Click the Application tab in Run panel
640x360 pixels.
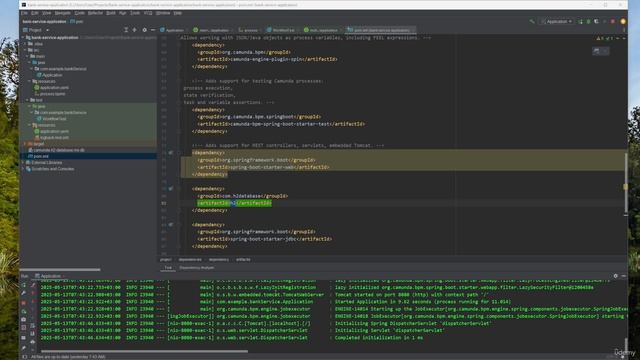click(48, 276)
